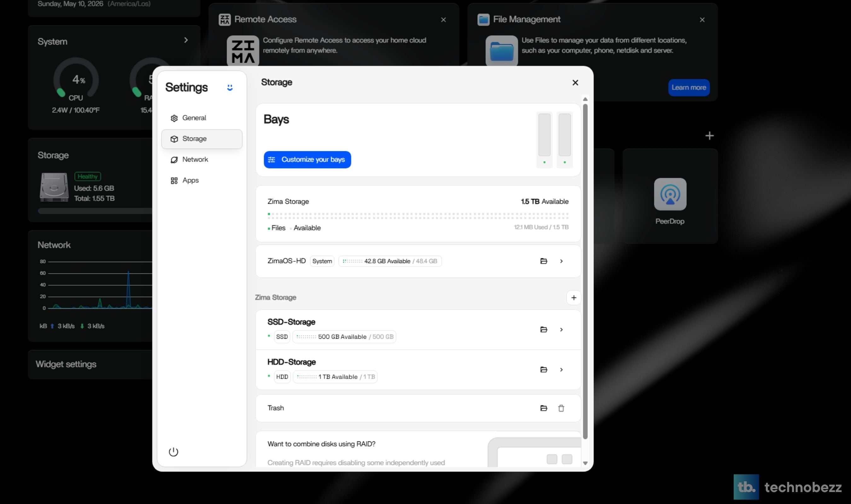Launch the PeerDrop app

(x=670, y=194)
